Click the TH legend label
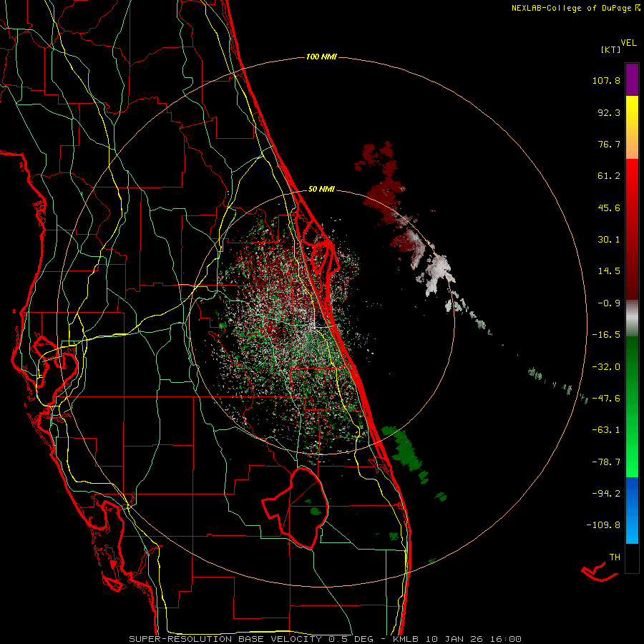 point(615,557)
